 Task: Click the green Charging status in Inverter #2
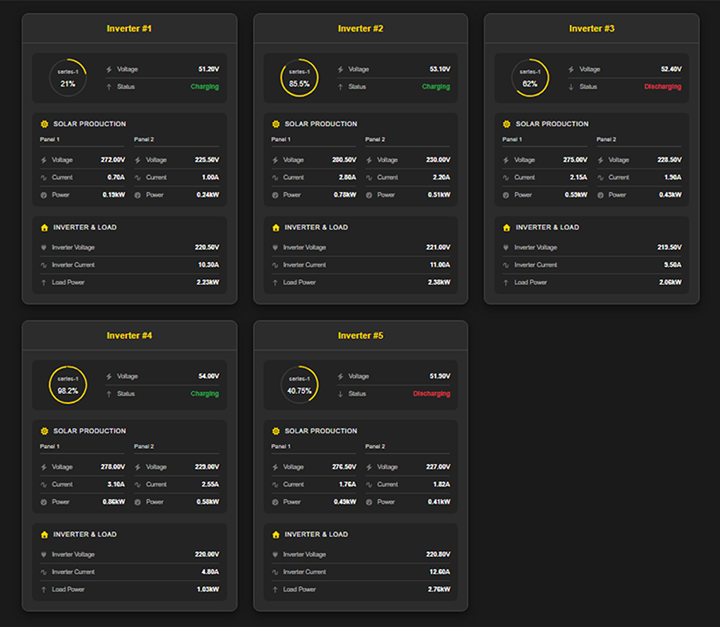click(436, 87)
